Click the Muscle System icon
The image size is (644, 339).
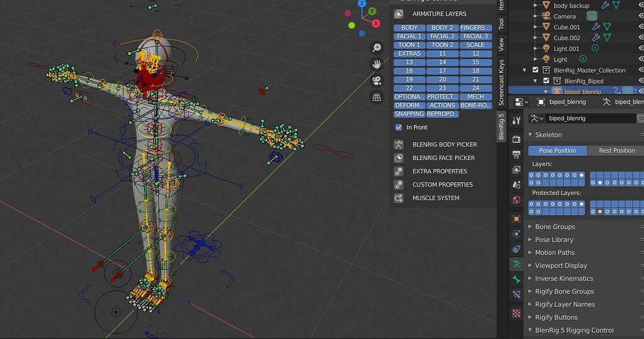(x=398, y=198)
